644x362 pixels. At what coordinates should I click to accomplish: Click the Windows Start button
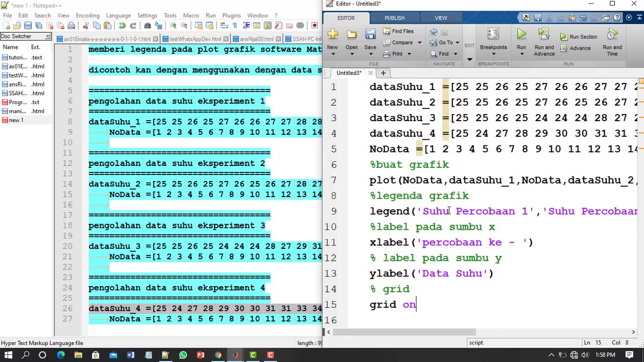click(9, 355)
